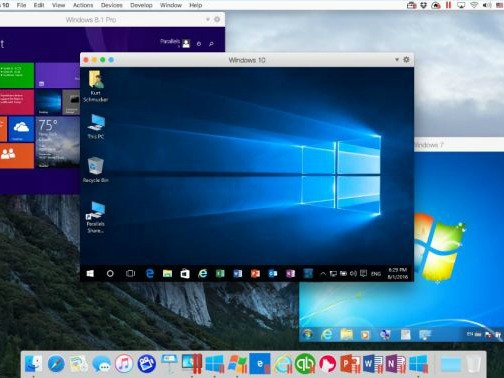This screenshot has height=378, width=504.
Task: Open the Windows 8.1 Pro window gear settings
Action: point(217,19)
